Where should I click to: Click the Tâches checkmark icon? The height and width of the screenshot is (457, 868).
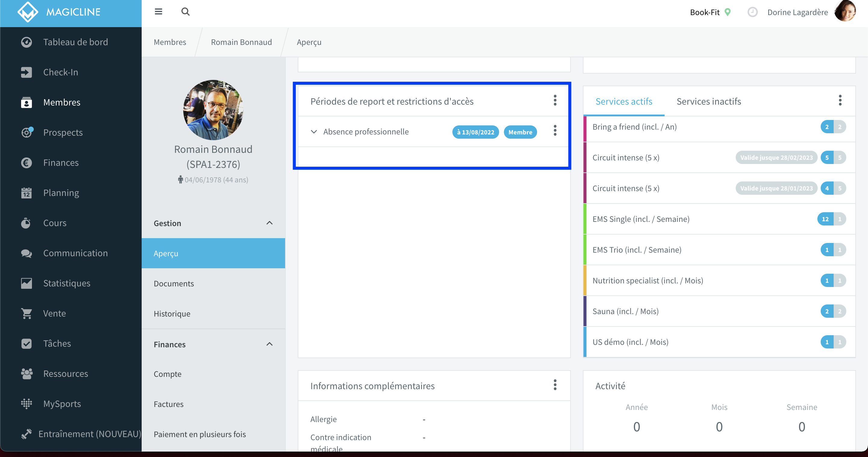[x=26, y=343]
